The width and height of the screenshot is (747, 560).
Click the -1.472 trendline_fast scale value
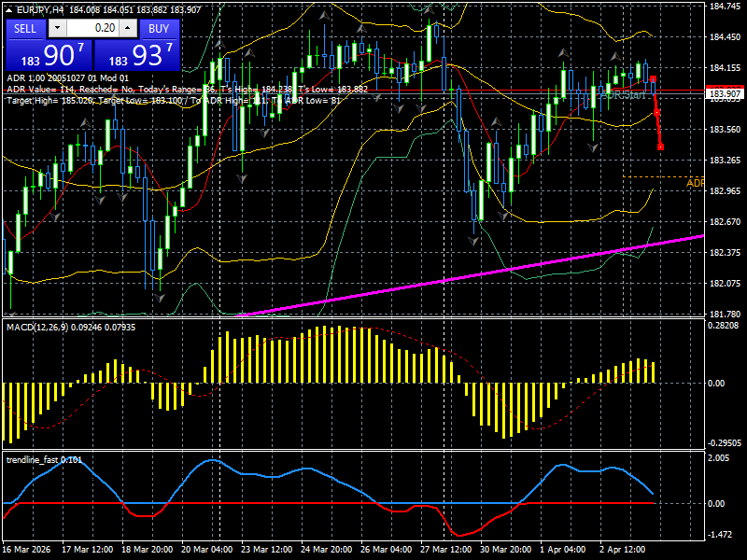[x=719, y=535]
